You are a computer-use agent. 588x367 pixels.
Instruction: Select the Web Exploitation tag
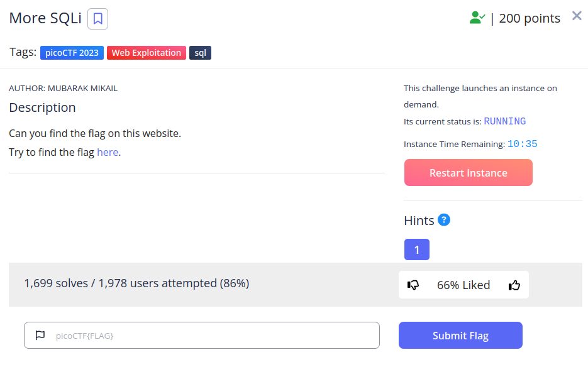(x=146, y=53)
